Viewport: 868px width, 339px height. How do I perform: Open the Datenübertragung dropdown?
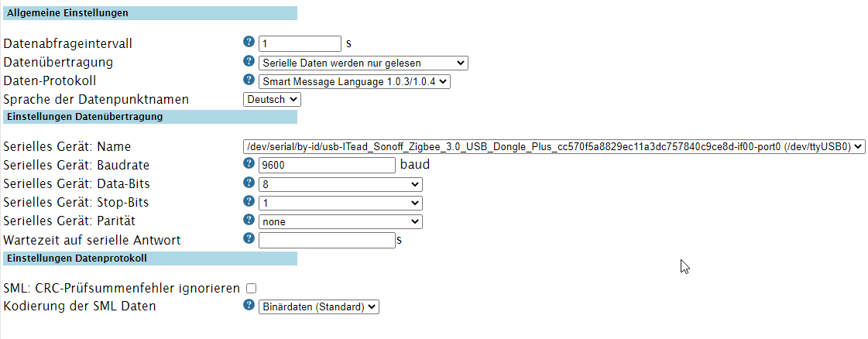point(363,63)
